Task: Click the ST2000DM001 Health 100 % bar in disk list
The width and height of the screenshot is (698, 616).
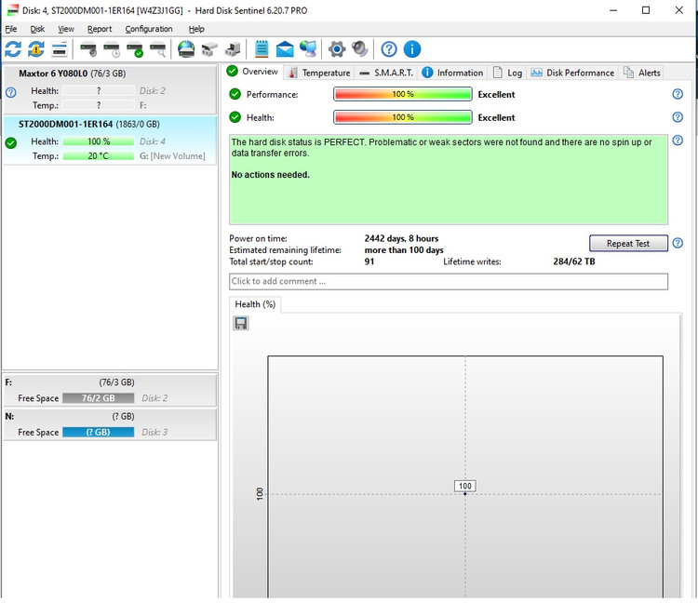Action: (x=99, y=141)
